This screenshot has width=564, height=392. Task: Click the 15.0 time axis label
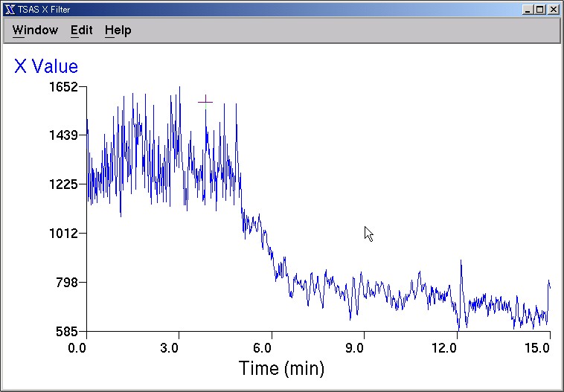pyautogui.click(x=537, y=348)
